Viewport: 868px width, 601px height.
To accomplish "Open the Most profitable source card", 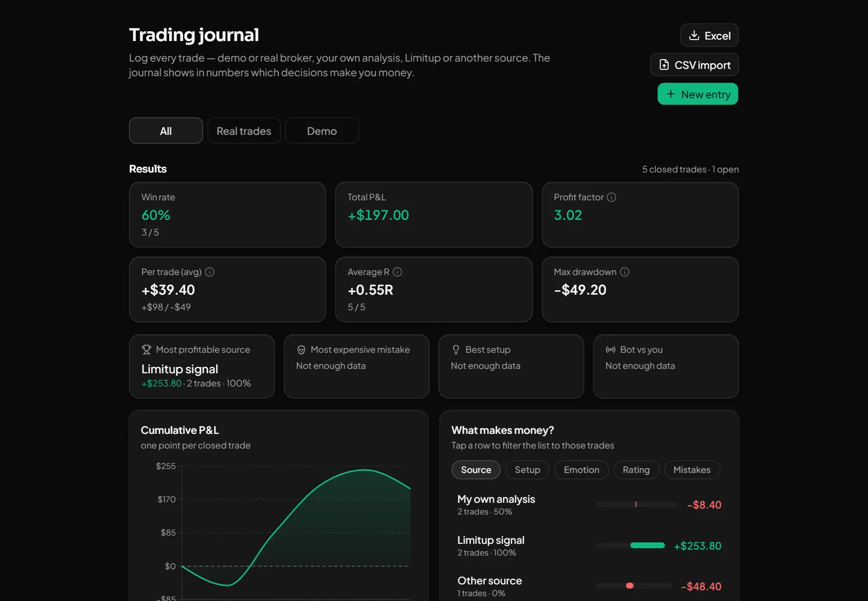I will tap(202, 366).
